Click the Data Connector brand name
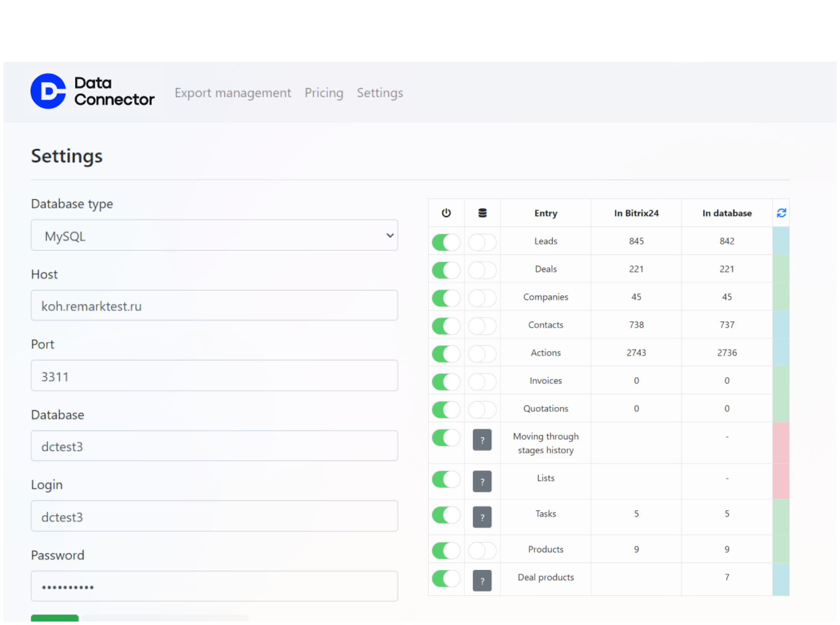The width and height of the screenshot is (840, 625). (114, 91)
